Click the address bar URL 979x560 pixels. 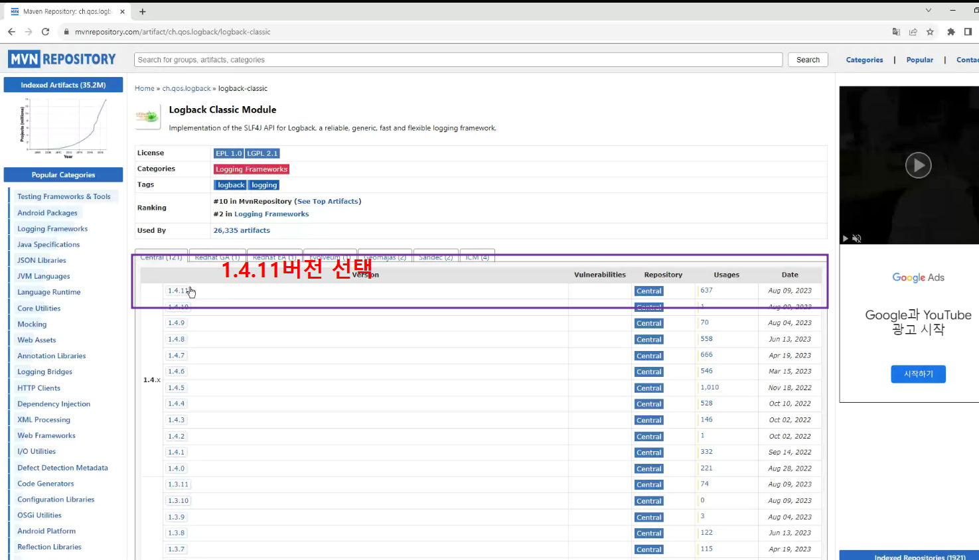[x=173, y=32]
